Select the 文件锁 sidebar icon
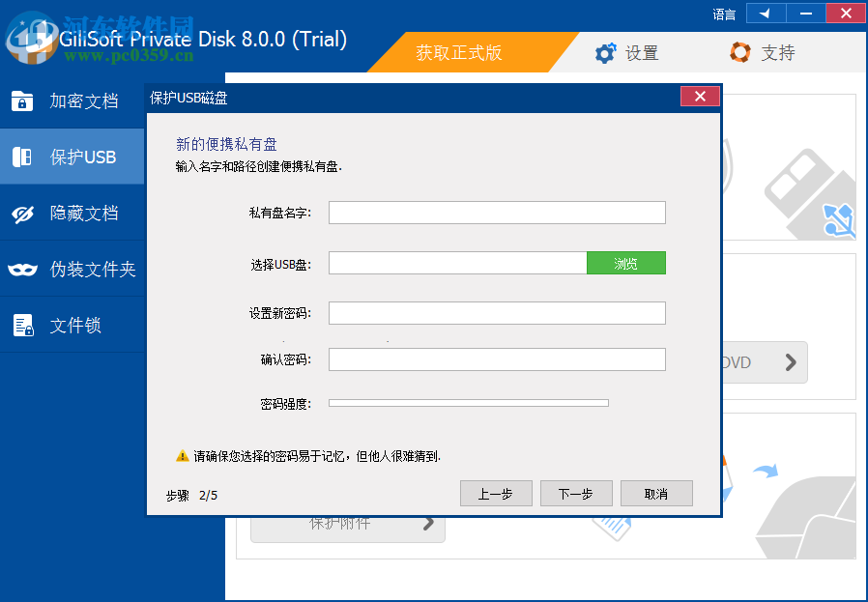The image size is (868, 602). pyautogui.click(x=24, y=325)
